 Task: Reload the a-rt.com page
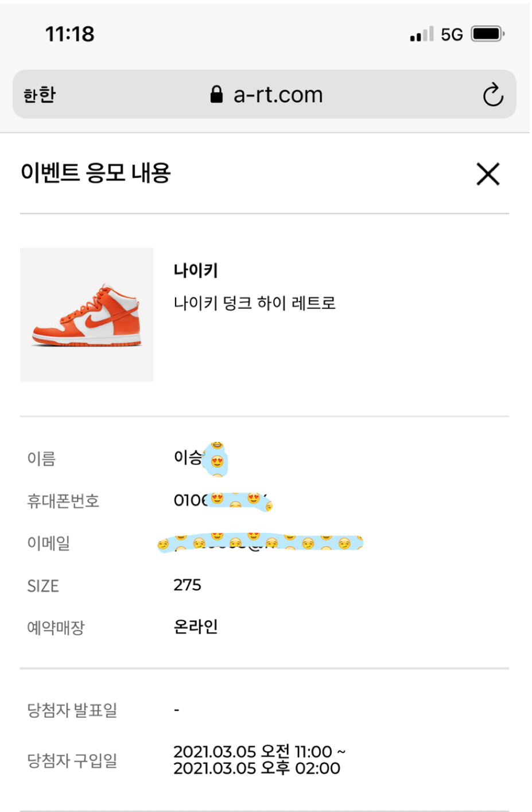pyautogui.click(x=492, y=95)
